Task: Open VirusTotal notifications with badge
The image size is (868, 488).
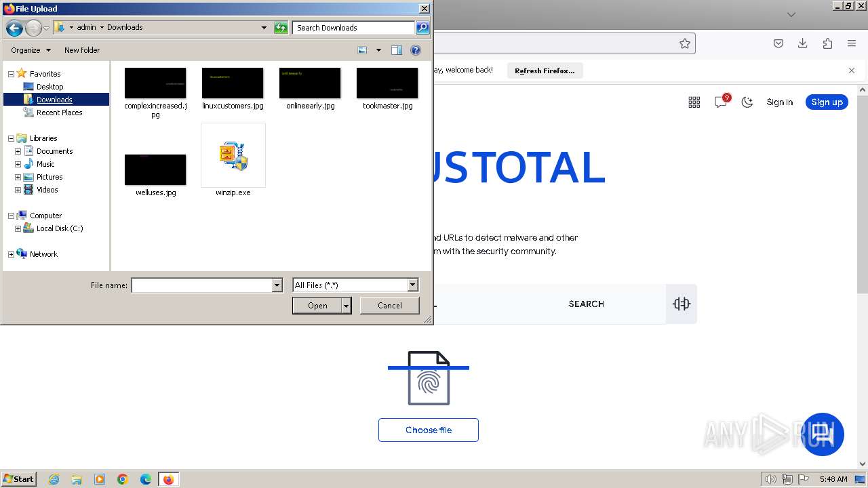Action: tap(721, 102)
